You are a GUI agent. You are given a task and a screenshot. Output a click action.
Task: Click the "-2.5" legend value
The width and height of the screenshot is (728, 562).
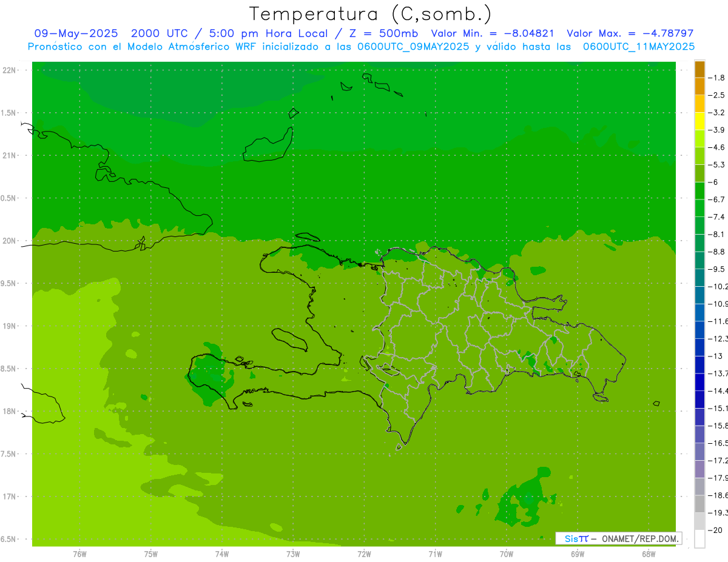[716, 95]
